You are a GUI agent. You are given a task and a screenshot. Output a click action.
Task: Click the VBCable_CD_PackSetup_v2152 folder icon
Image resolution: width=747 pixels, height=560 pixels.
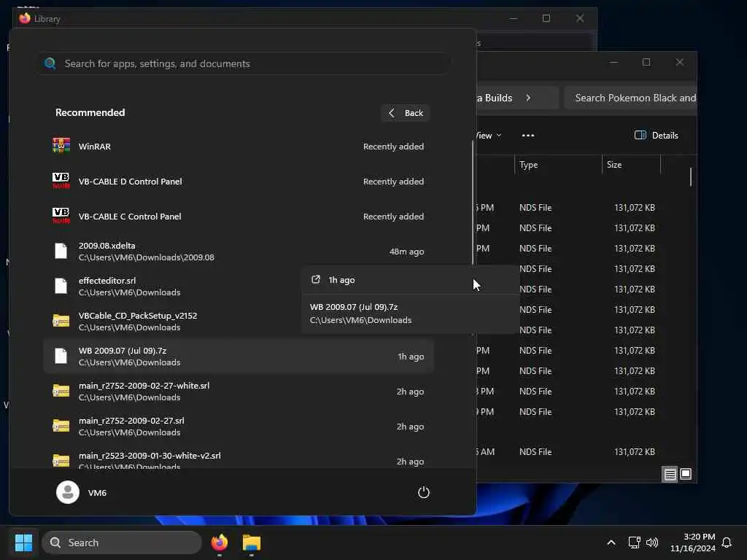point(61,321)
